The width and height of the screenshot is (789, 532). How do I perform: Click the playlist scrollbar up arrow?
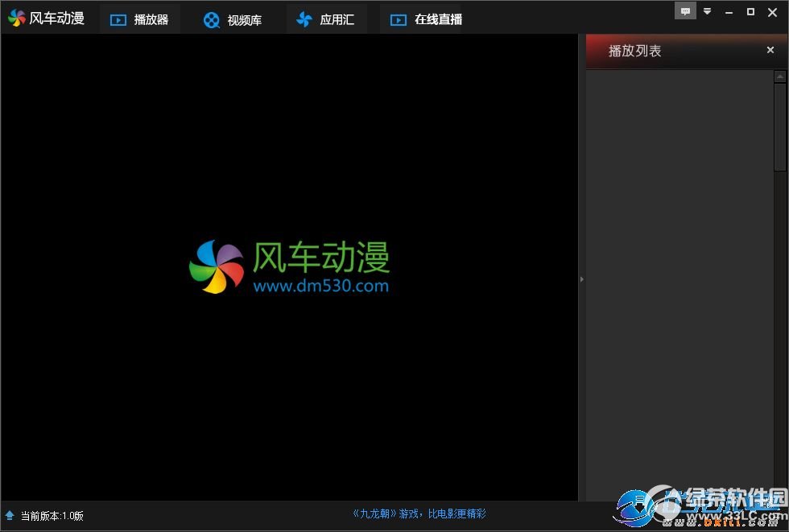click(780, 76)
